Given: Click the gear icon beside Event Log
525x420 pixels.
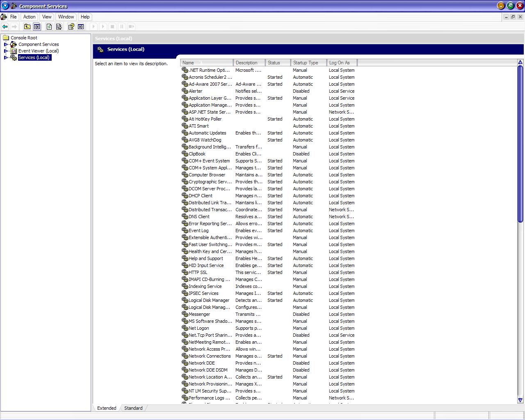Looking at the screenshot, I should 185,231.
